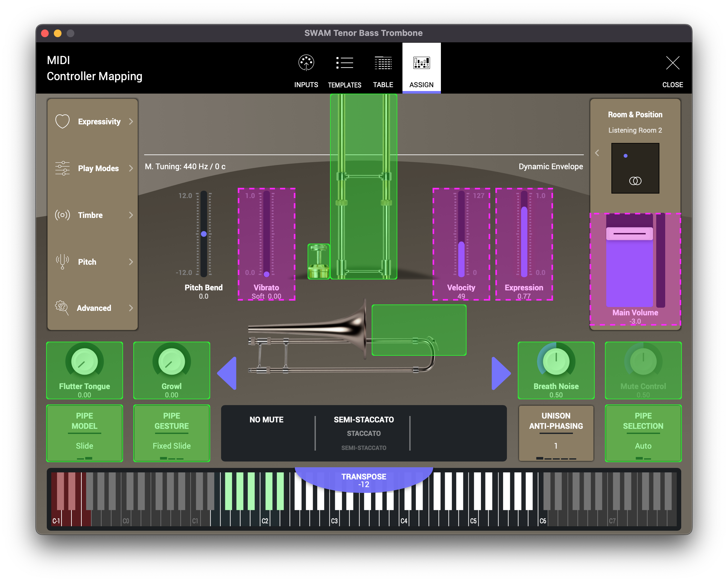
Task: Click the Timbre sound wave icon
Action: tap(62, 215)
